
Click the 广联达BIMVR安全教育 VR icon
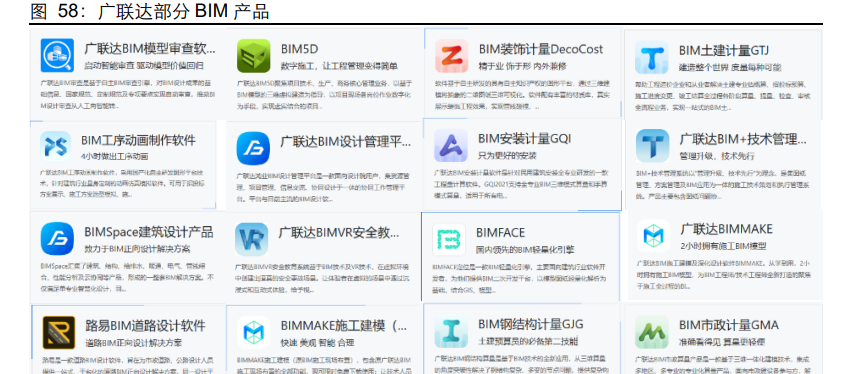click(251, 239)
